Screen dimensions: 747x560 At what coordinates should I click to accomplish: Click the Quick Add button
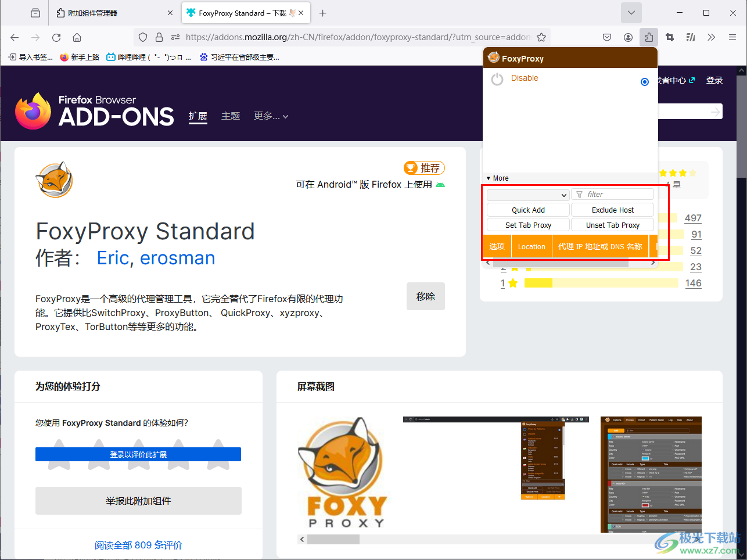[528, 210]
